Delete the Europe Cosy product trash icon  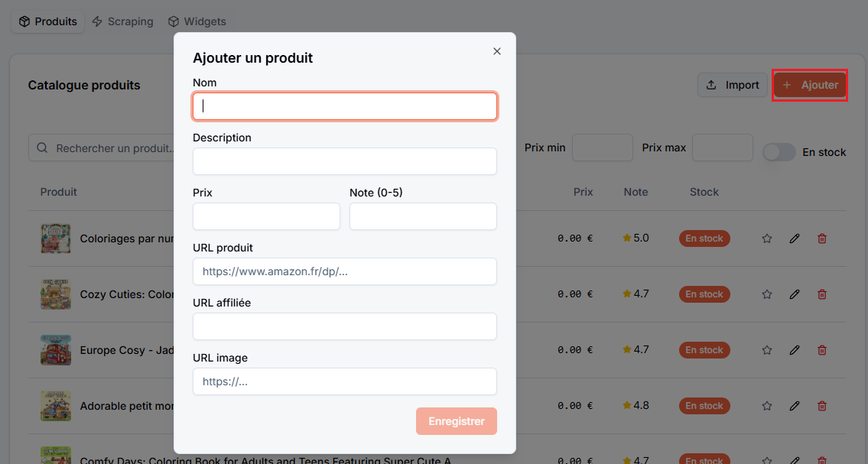click(x=822, y=350)
